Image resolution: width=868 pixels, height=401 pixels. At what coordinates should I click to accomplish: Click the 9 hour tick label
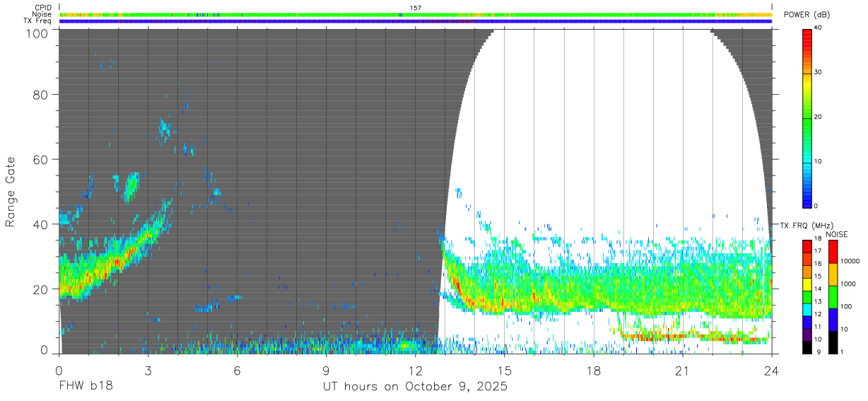click(x=326, y=370)
